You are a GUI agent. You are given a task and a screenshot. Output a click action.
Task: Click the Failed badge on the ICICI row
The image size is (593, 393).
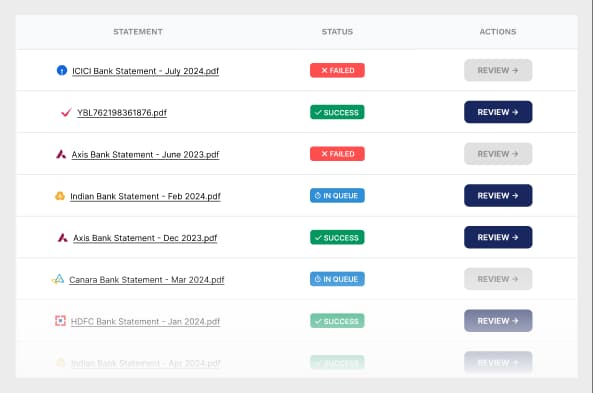tap(337, 70)
